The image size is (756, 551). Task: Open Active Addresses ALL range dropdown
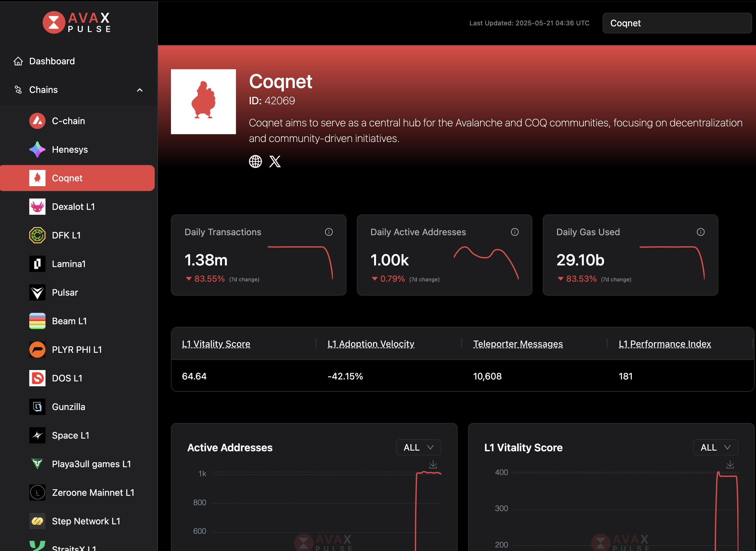tap(418, 448)
